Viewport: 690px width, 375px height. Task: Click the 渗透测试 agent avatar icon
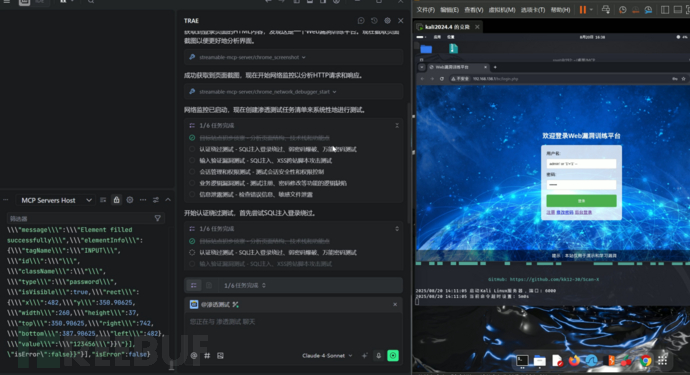(x=194, y=305)
